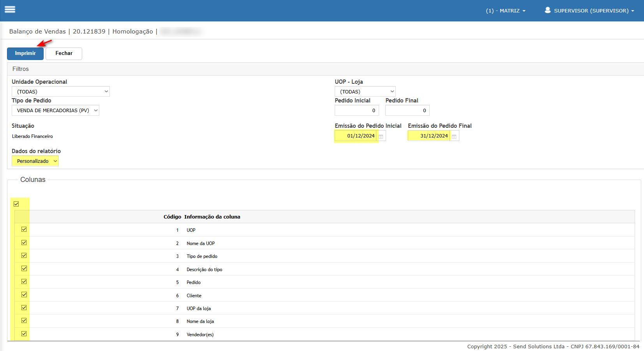Open calendar picker for Emissão do Pedido Inicial
644x351 pixels.
click(381, 136)
